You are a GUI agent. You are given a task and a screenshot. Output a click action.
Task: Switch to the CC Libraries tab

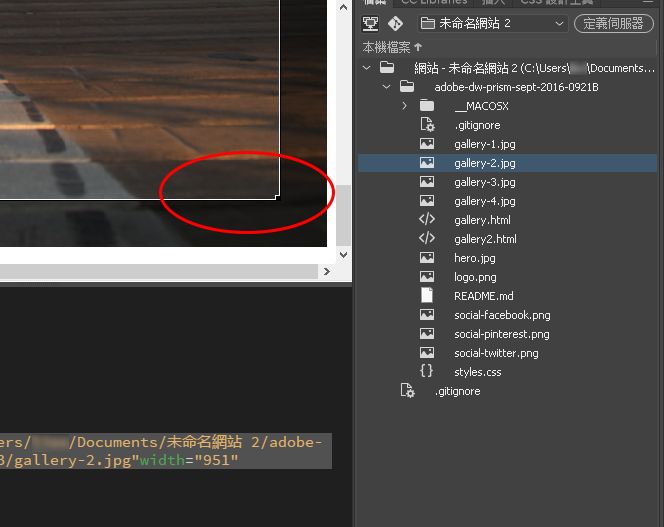pyautogui.click(x=434, y=2)
